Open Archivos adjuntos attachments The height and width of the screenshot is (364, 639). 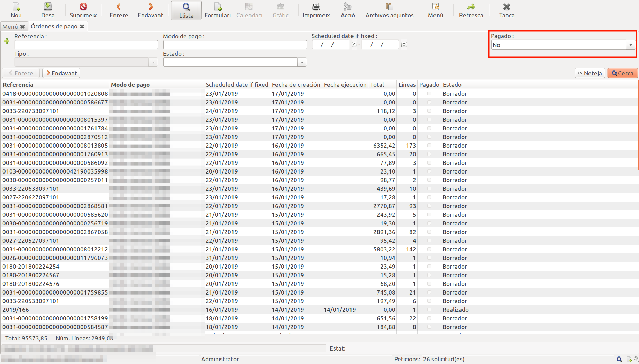click(x=390, y=10)
